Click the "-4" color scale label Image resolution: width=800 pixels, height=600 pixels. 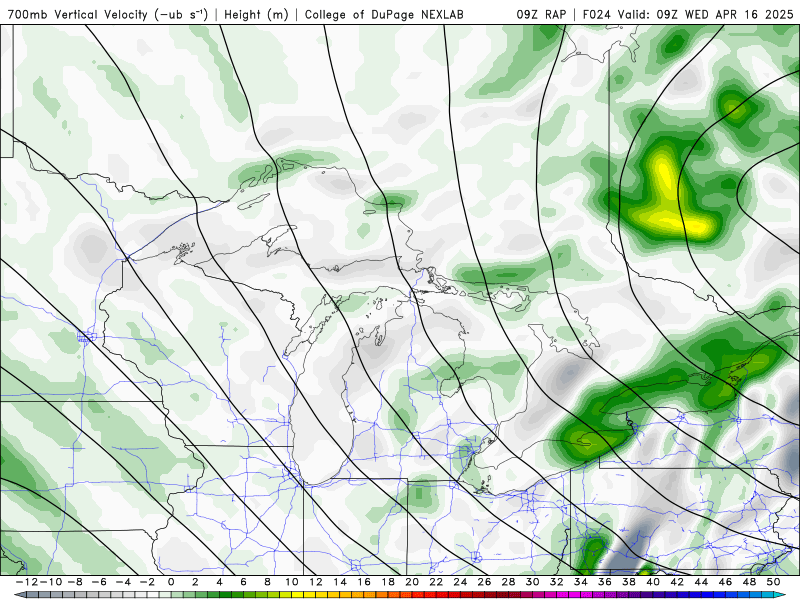pyautogui.click(x=123, y=582)
